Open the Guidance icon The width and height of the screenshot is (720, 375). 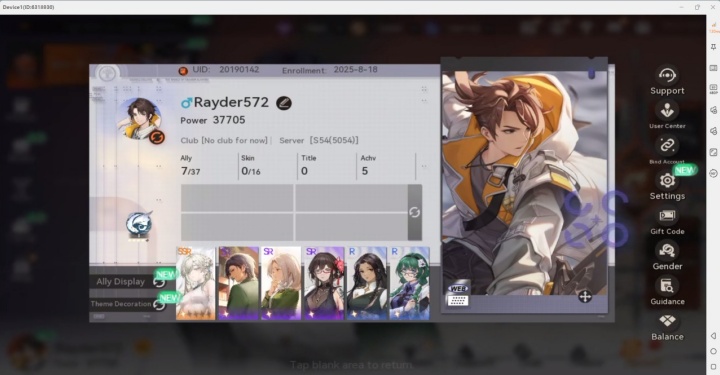point(667,285)
